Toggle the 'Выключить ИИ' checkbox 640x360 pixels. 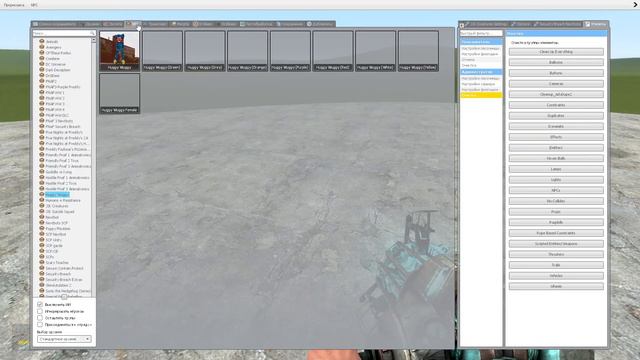pyautogui.click(x=40, y=304)
